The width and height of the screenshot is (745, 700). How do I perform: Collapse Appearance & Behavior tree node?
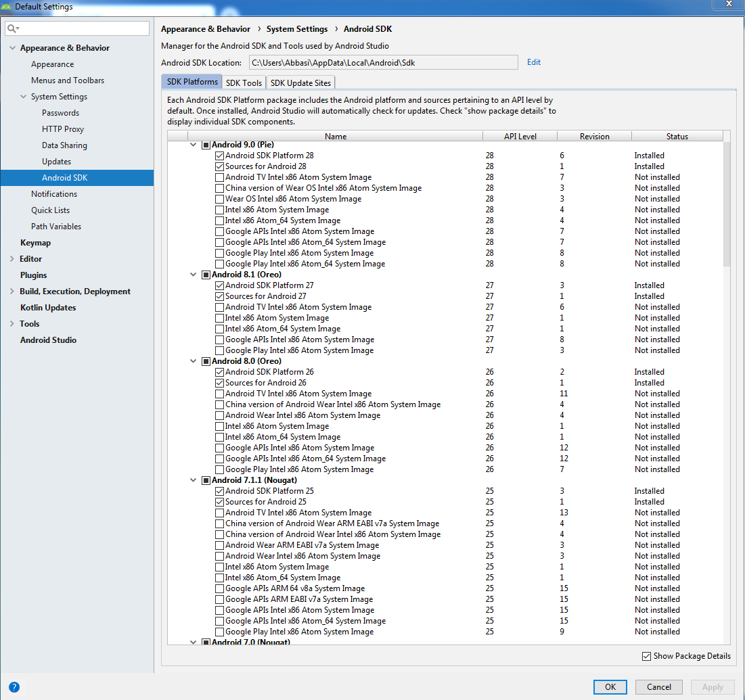12,48
